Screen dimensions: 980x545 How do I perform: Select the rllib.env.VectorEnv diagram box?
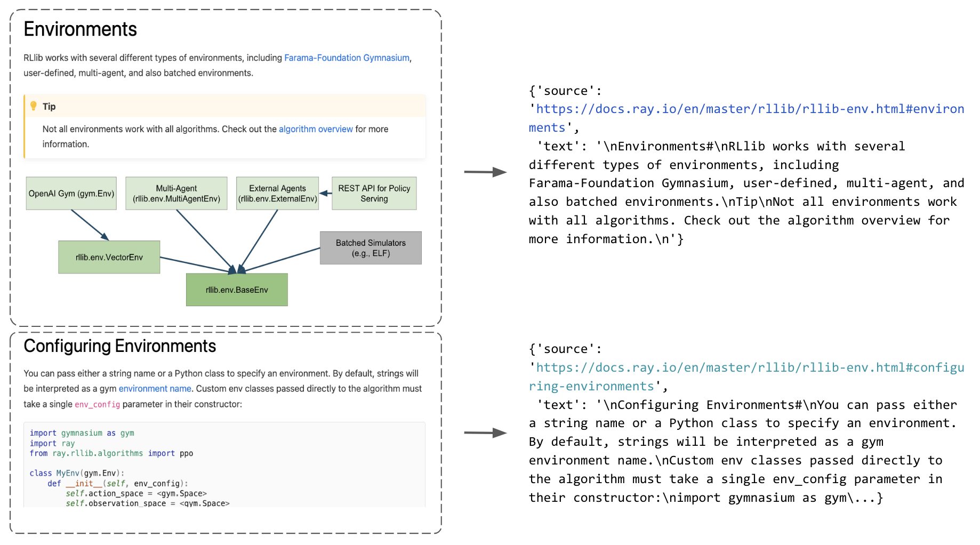(x=109, y=257)
